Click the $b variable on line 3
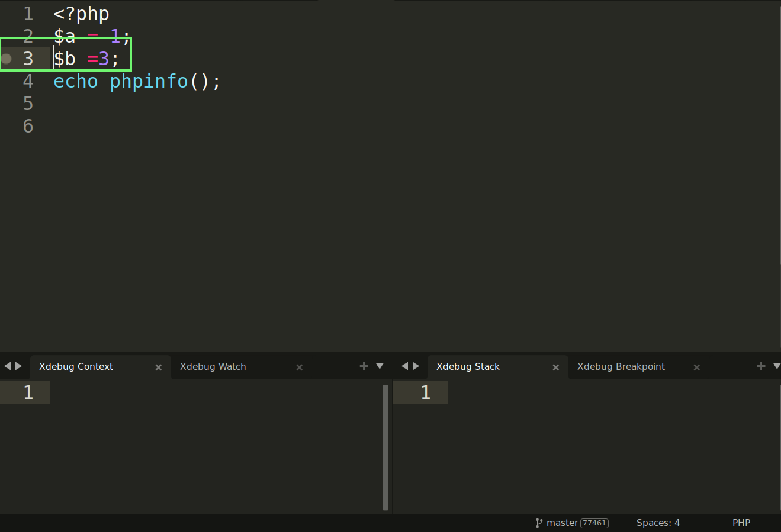Screen dimensions: 781x532 click(x=65, y=59)
